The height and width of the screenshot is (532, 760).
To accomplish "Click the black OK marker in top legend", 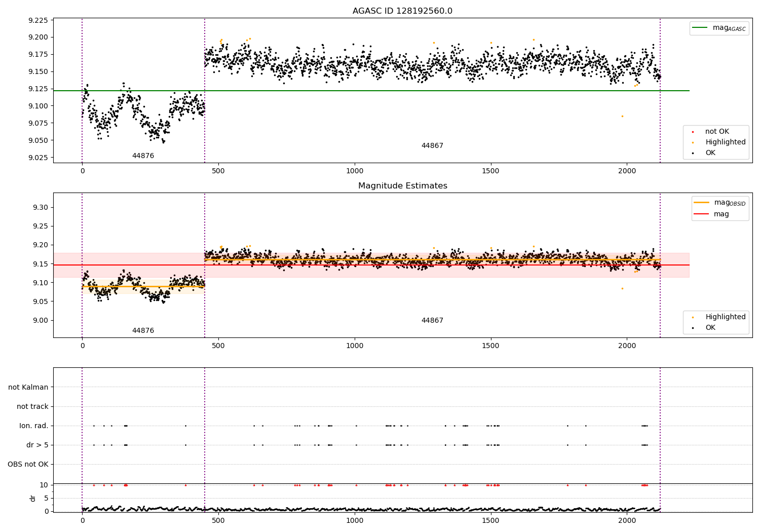I will [x=693, y=153].
